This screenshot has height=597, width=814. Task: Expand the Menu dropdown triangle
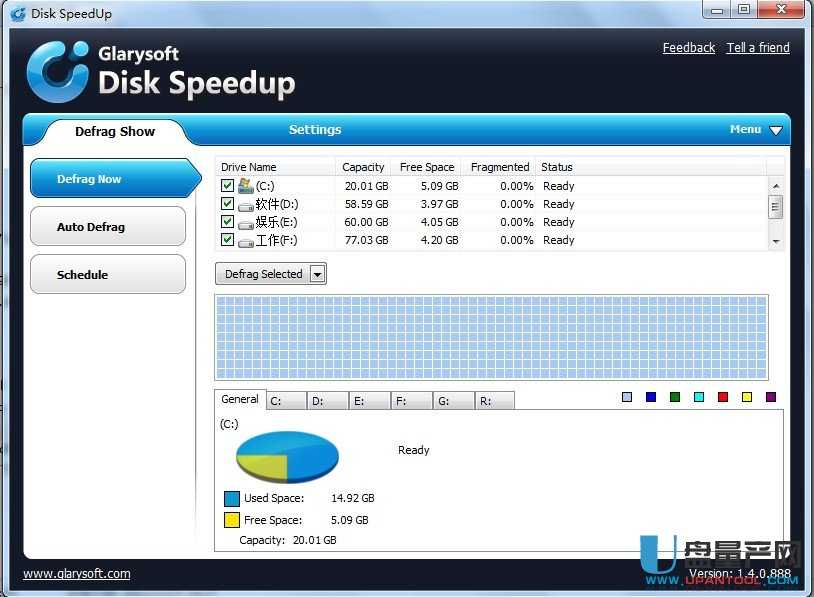[x=776, y=130]
